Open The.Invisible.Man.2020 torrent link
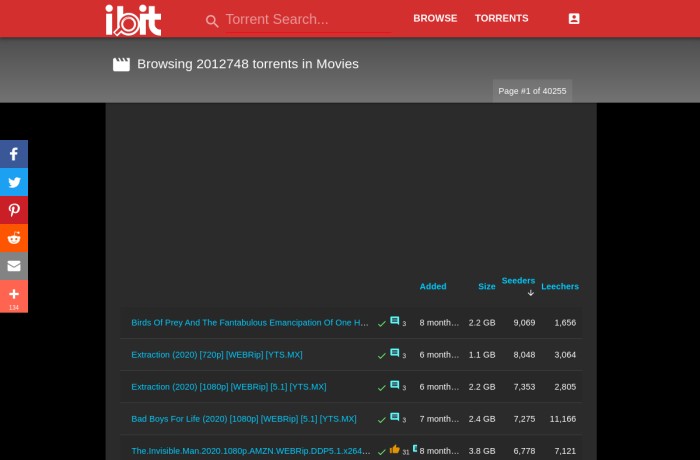 click(x=251, y=451)
